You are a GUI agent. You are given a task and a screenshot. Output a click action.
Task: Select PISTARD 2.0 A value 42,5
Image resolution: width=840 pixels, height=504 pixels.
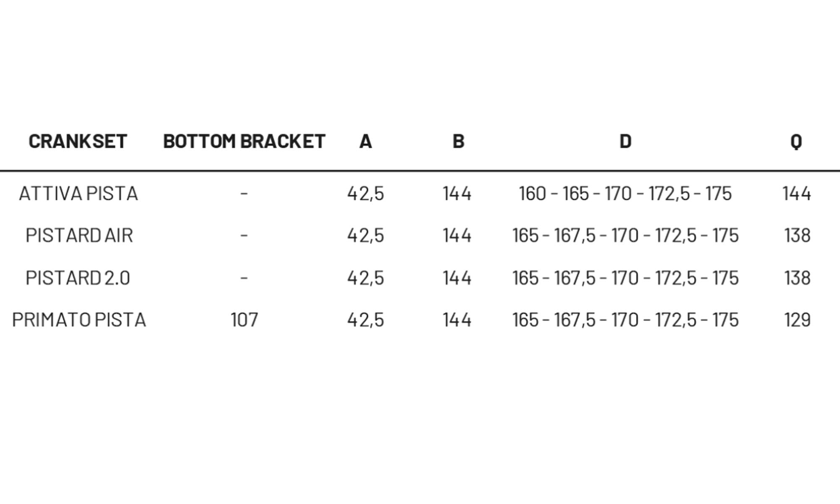[x=365, y=278]
